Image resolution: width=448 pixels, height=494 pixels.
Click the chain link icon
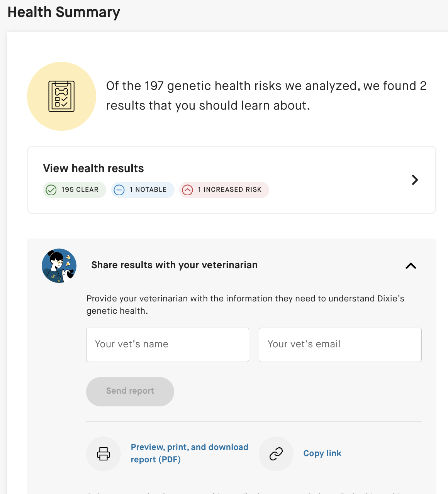click(x=276, y=453)
